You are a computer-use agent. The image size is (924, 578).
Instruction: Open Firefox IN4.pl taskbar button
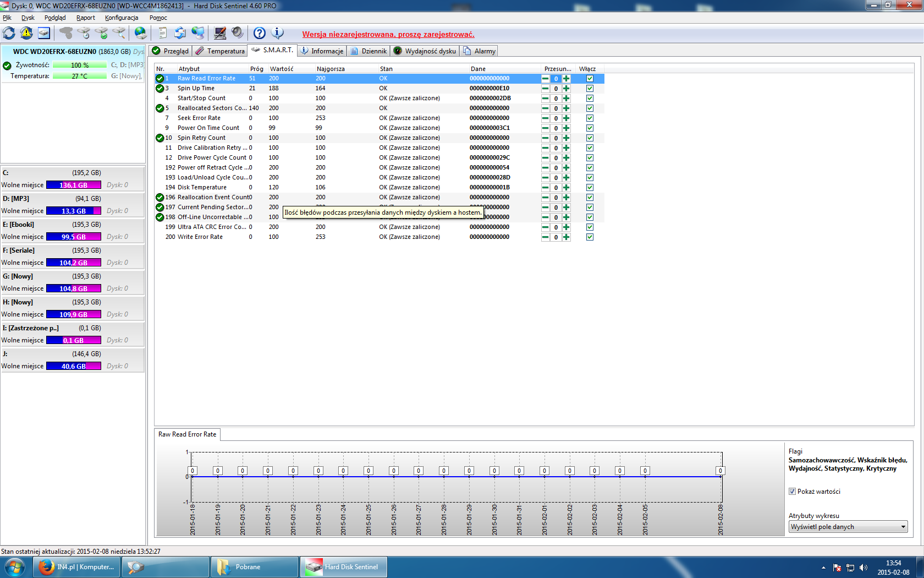click(76, 567)
